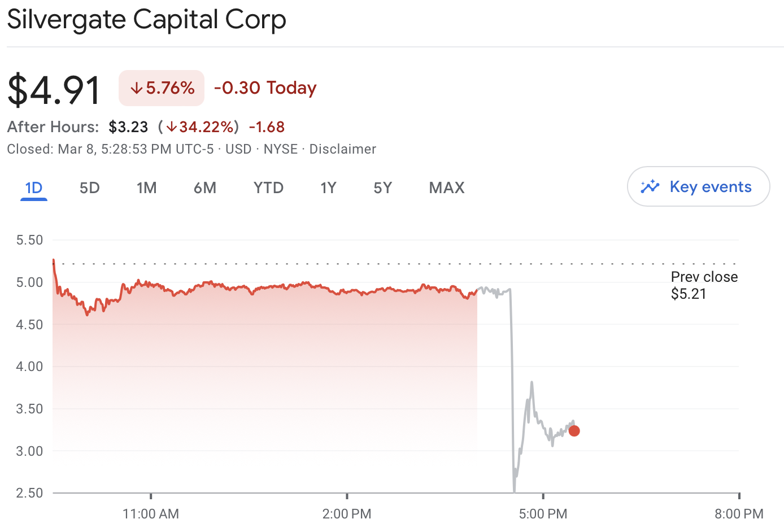Viewport: 784px width, 532px height.
Task: Select the 1D time range tab
Action: tap(33, 187)
